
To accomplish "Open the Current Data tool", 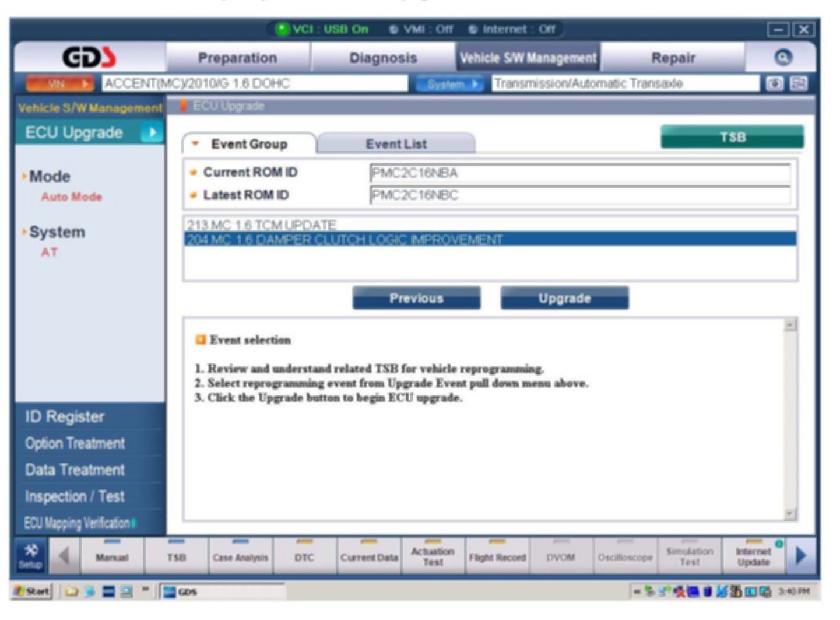I will coord(369,556).
